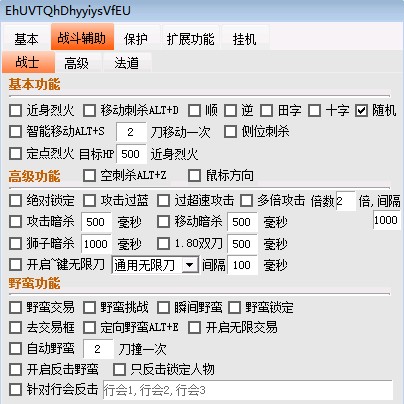
Task: Tick the 移动刺杀ALT+D checkbox
Action: (x=89, y=110)
